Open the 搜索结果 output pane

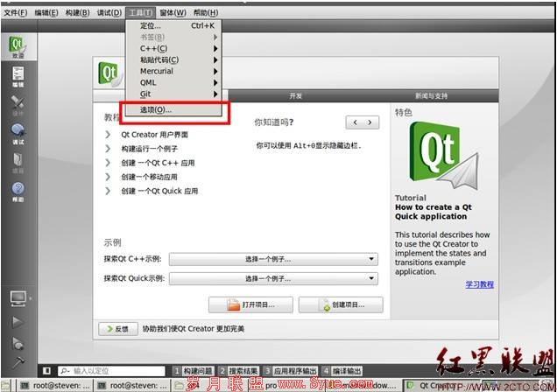tap(239, 371)
